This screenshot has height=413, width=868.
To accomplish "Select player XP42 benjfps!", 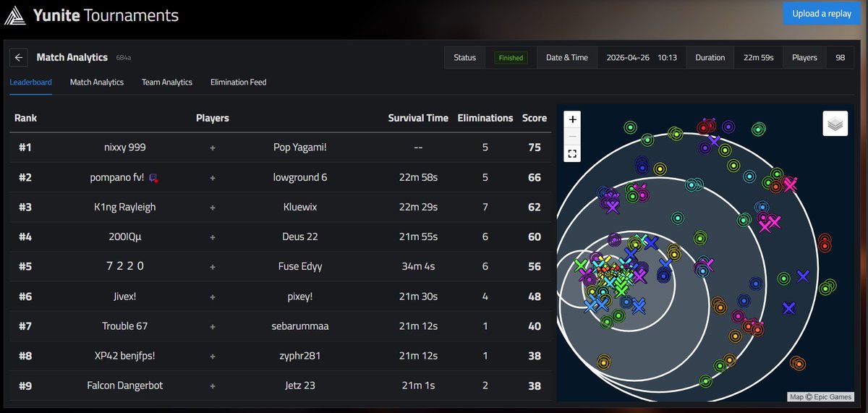I will pos(125,357).
